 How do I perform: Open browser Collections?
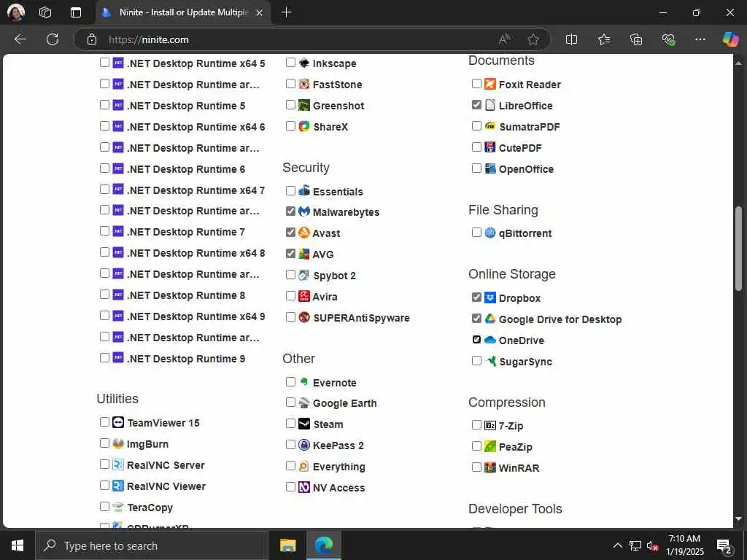point(636,39)
